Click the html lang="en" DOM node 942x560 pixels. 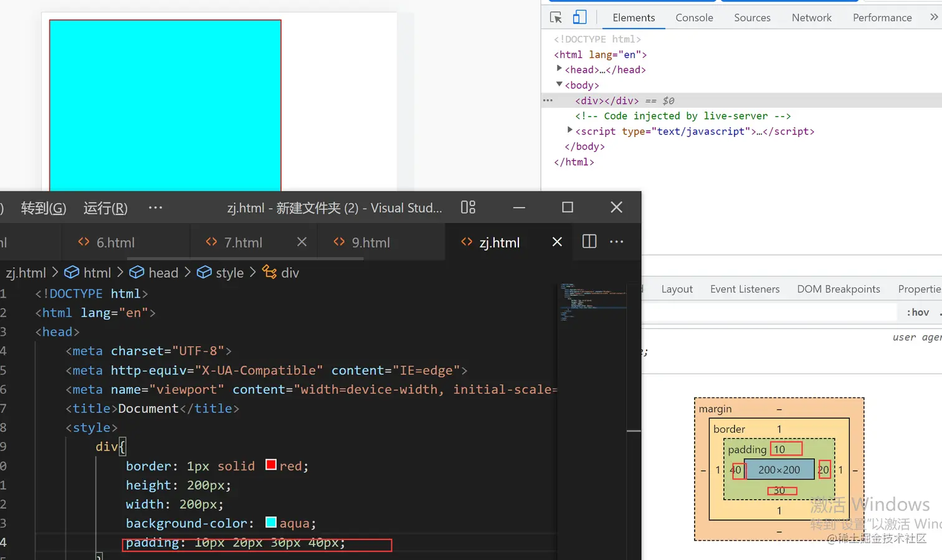click(x=600, y=55)
